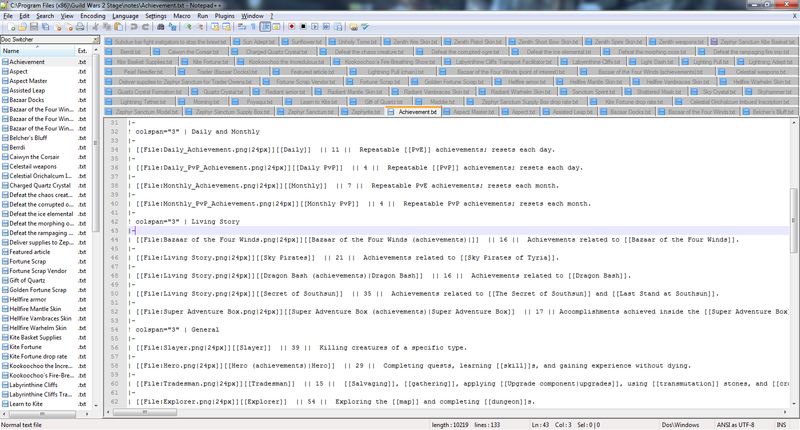Click the Zoom In toolbar icon
The width and height of the screenshot is (800, 430).
point(188,27)
